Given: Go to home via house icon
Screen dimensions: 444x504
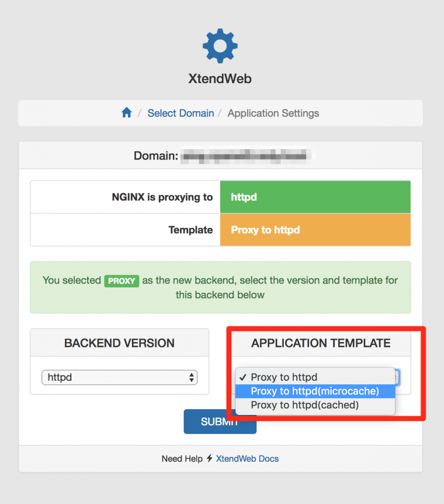Looking at the screenshot, I should click(x=127, y=113).
